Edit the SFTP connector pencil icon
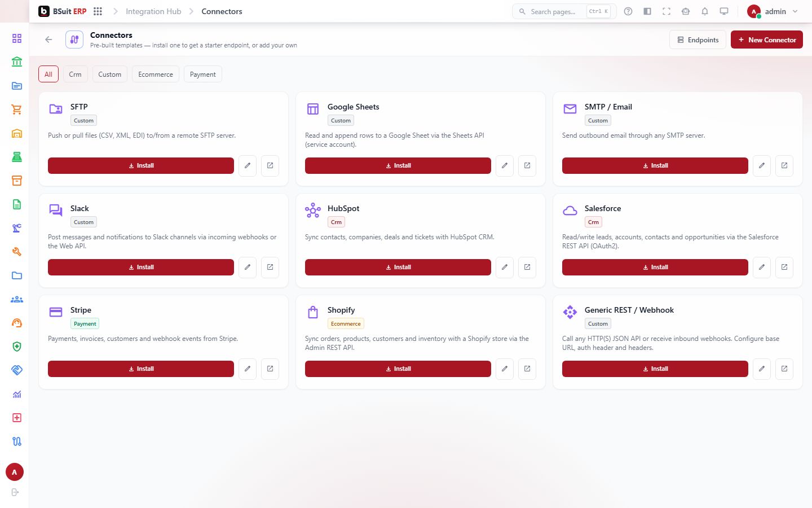 (x=248, y=165)
